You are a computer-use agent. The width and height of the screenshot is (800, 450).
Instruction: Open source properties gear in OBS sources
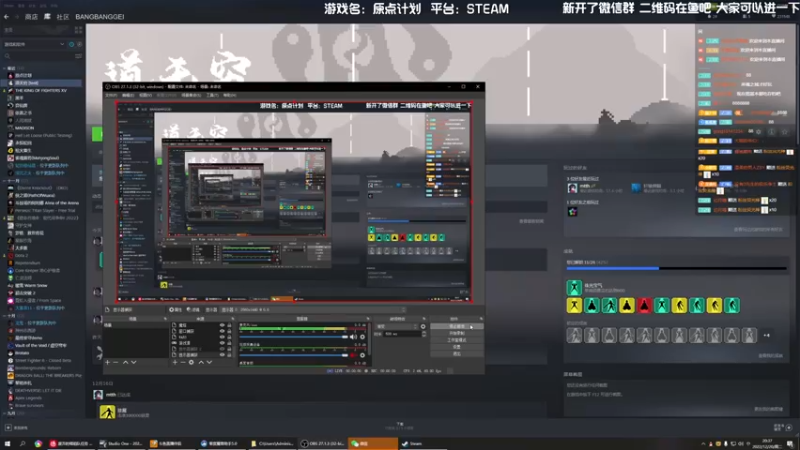(x=191, y=362)
